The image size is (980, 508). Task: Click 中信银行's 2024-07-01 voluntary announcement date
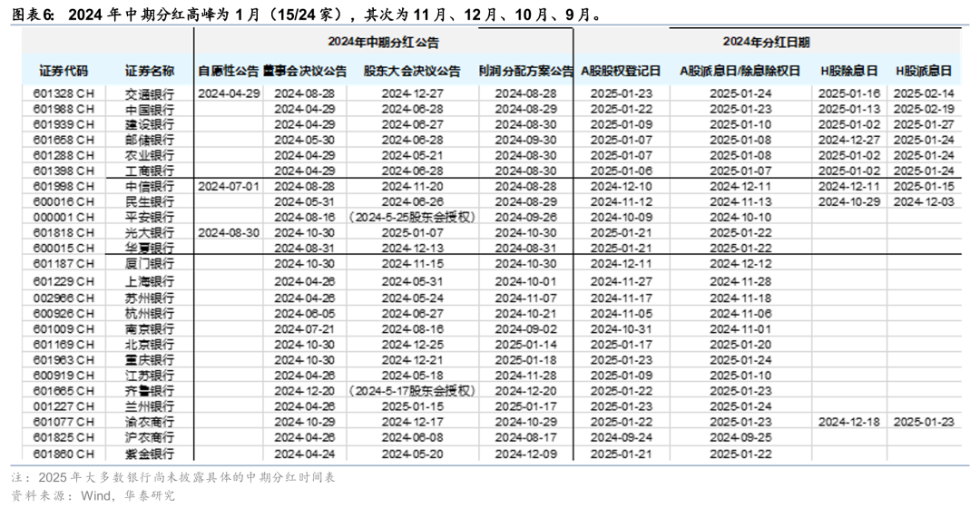point(228,186)
